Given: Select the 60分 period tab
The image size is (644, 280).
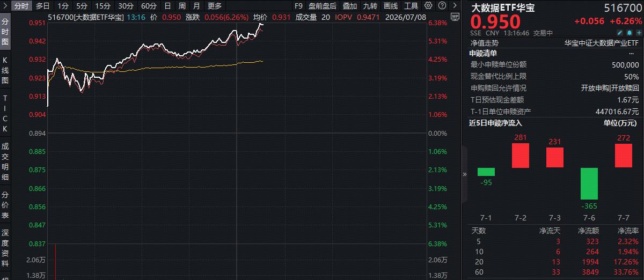Looking at the screenshot, I should 149,6.
